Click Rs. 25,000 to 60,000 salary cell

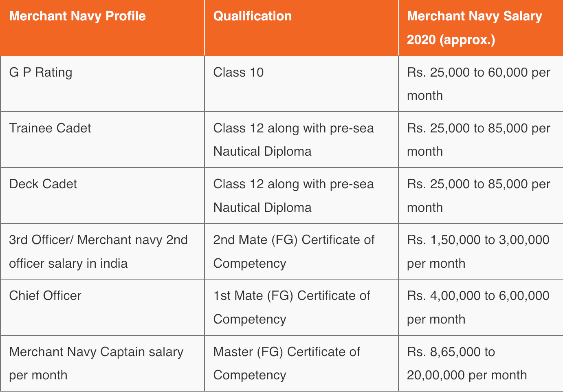coord(481,84)
